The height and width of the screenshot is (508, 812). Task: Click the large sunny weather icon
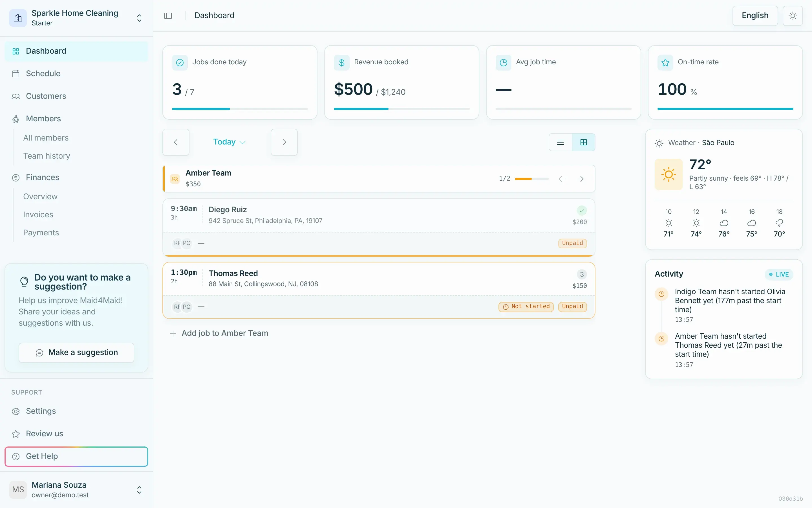668,174
